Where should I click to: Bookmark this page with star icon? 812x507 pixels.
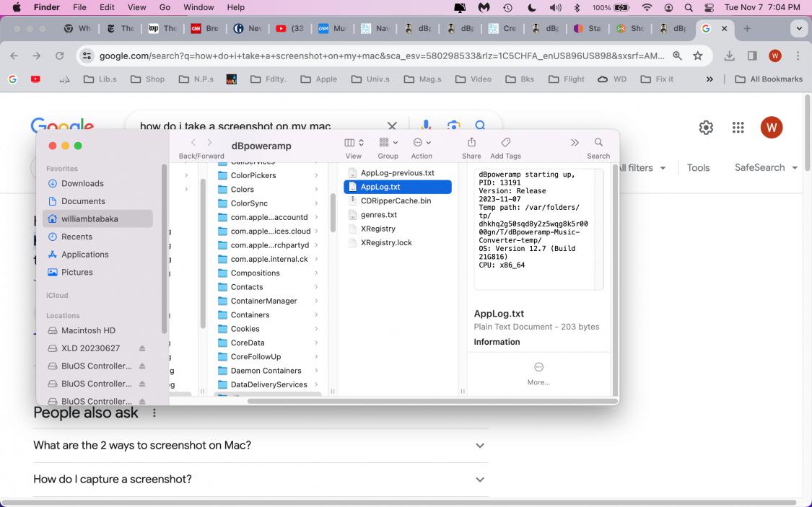[698, 56]
